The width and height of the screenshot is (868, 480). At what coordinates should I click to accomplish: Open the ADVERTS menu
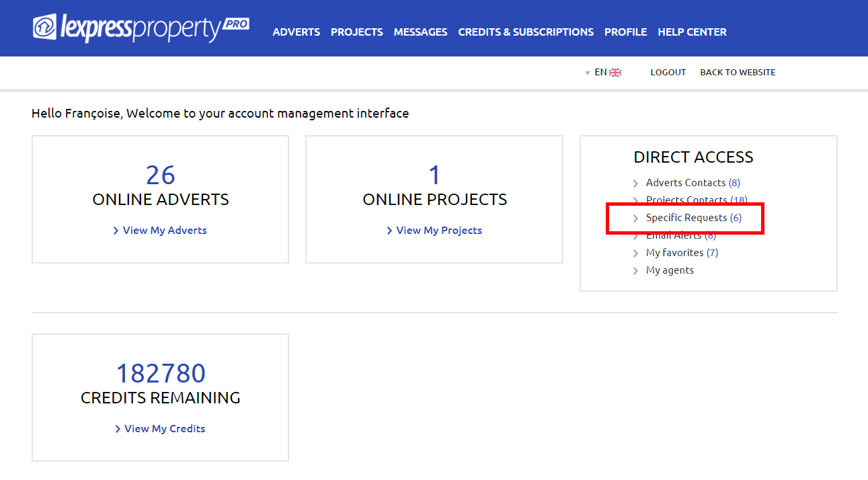click(297, 32)
